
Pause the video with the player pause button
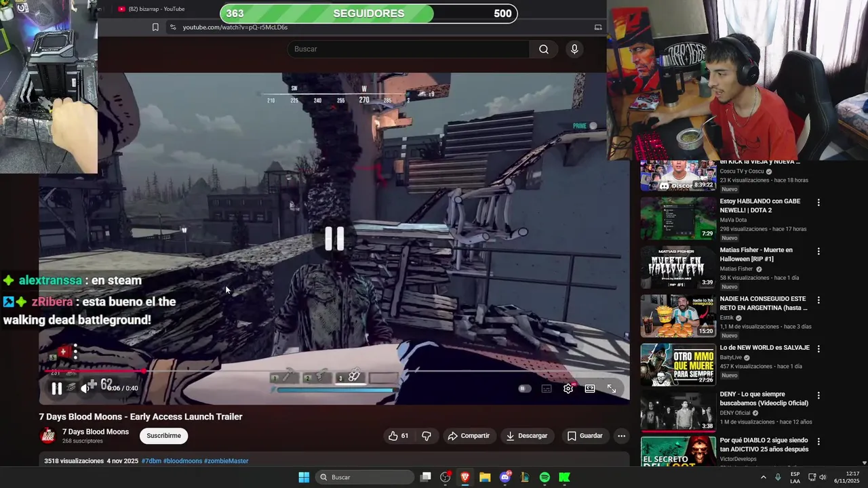[57, 388]
